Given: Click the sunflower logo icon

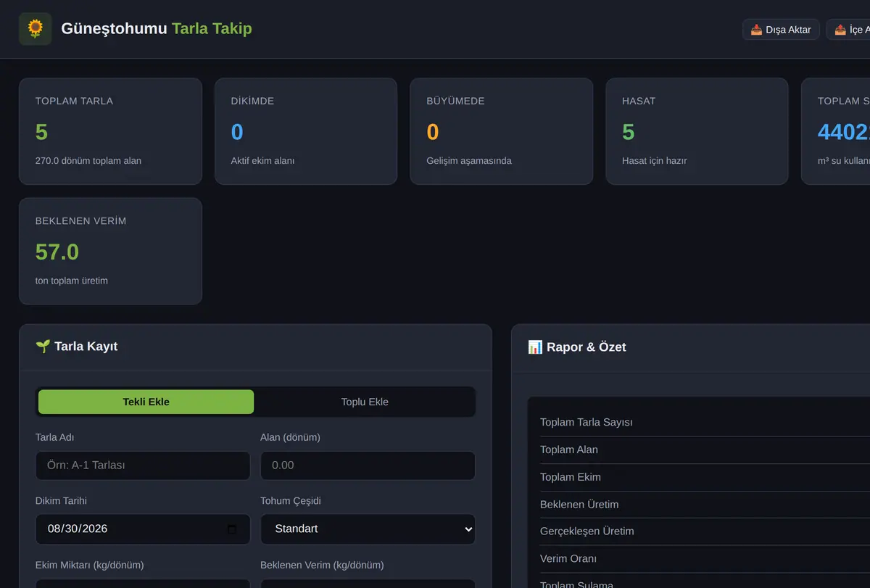Looking at the screenshot, I should point(35,29).
